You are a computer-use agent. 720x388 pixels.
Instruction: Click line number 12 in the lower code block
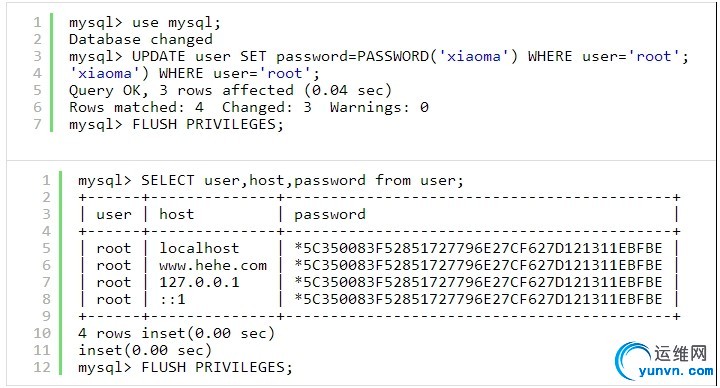42,367
